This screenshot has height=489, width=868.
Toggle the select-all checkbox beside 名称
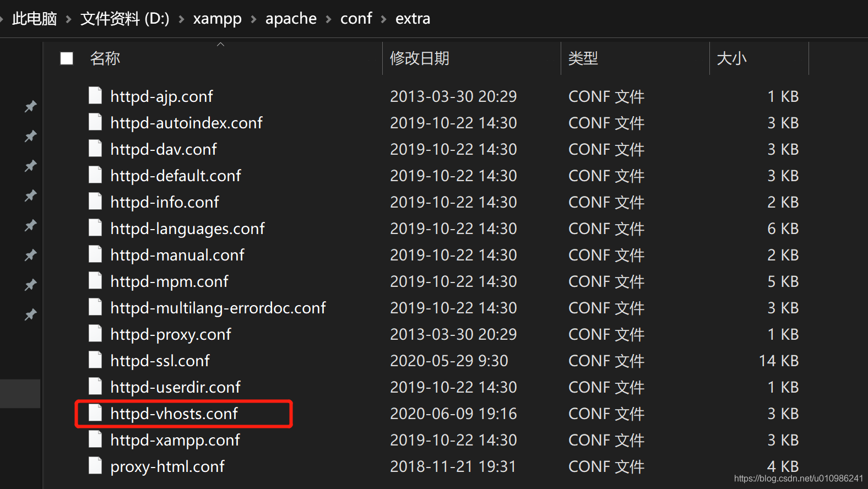[67, 58]
